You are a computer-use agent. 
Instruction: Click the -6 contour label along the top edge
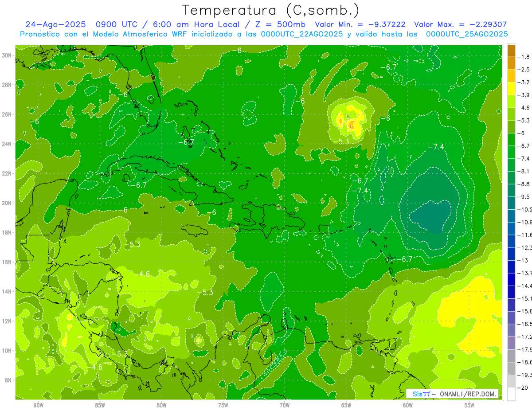tap(238, 51)
